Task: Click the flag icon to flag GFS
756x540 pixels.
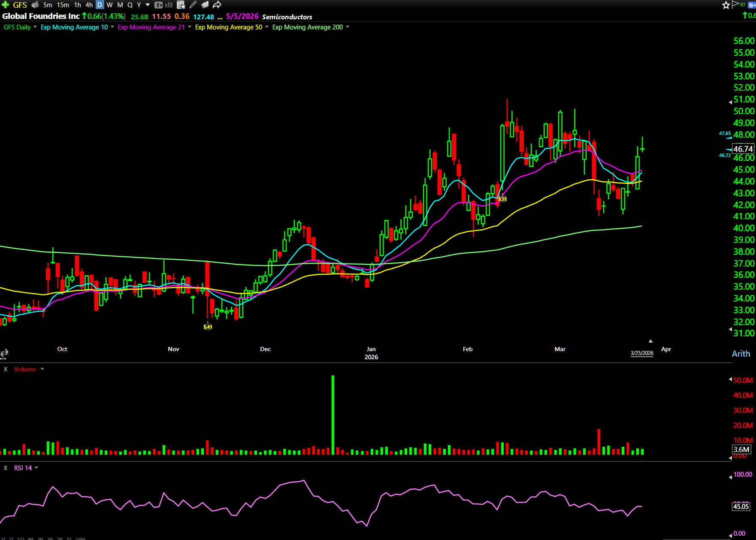Action: pyautogui.click(x=735, y=5)
